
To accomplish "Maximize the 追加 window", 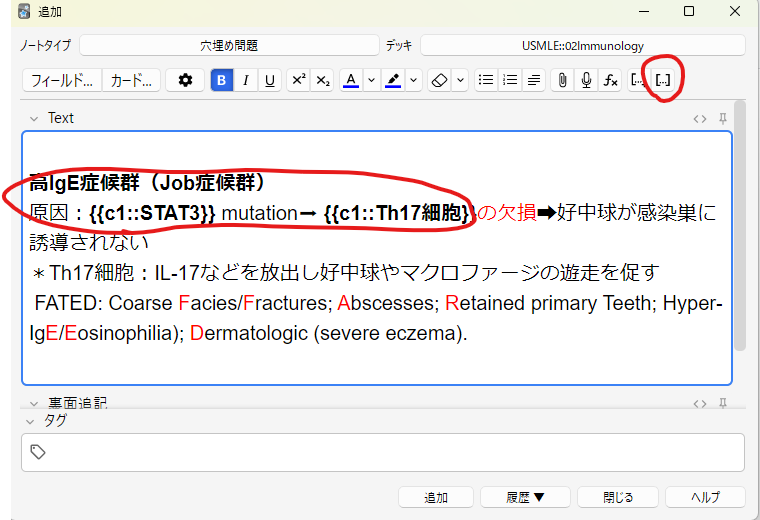I will click(689, 12).
